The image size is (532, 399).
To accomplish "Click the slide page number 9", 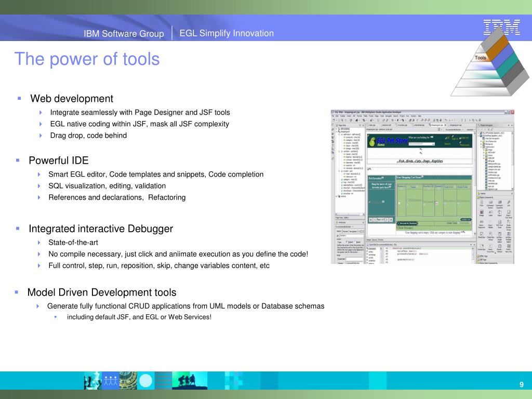I will pos(522,384).
